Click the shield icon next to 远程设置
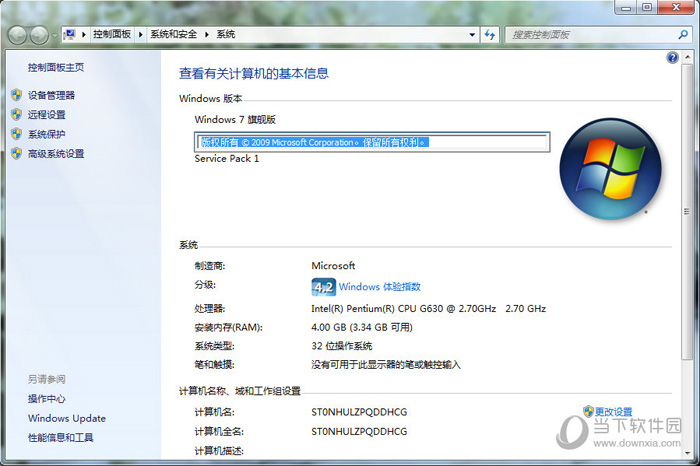The width and height of the screenshot is (700, 466). [17, 114]
